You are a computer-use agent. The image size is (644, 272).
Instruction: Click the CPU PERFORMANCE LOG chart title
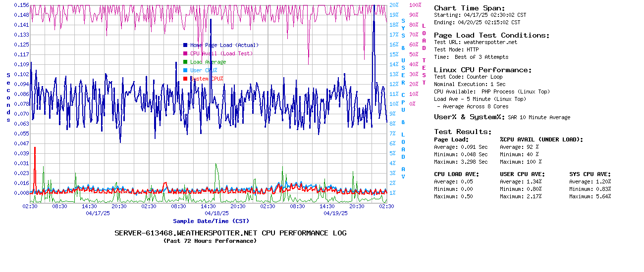230,233
